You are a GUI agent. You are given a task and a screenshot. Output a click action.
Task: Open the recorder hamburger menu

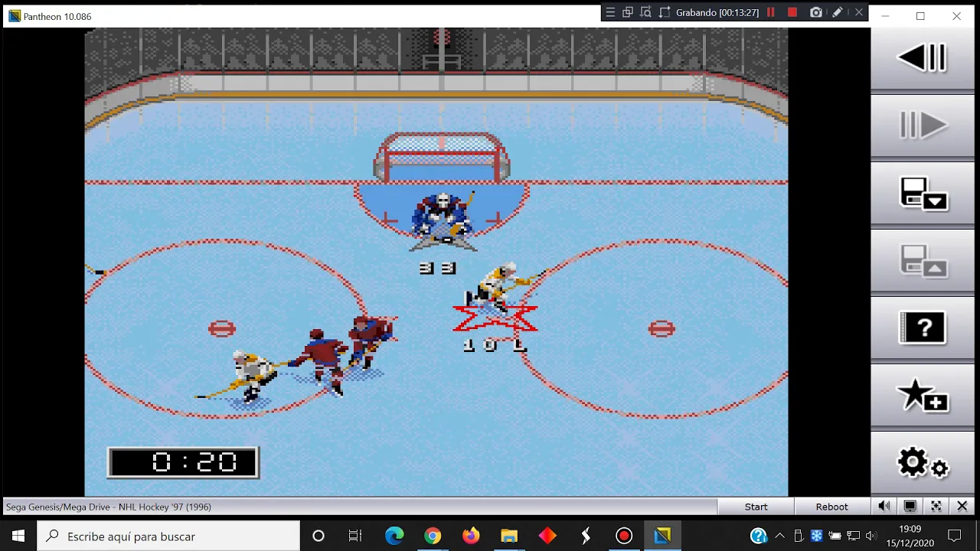(x=610, y=12)
